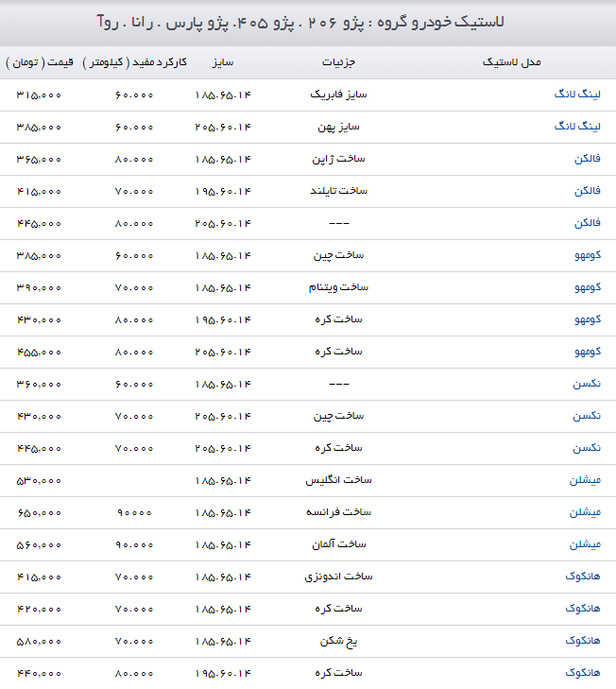Open the نکسن link priced ۳۶۰,۰۰۰
Screen dimensions: 616x689
pos(587,384)
